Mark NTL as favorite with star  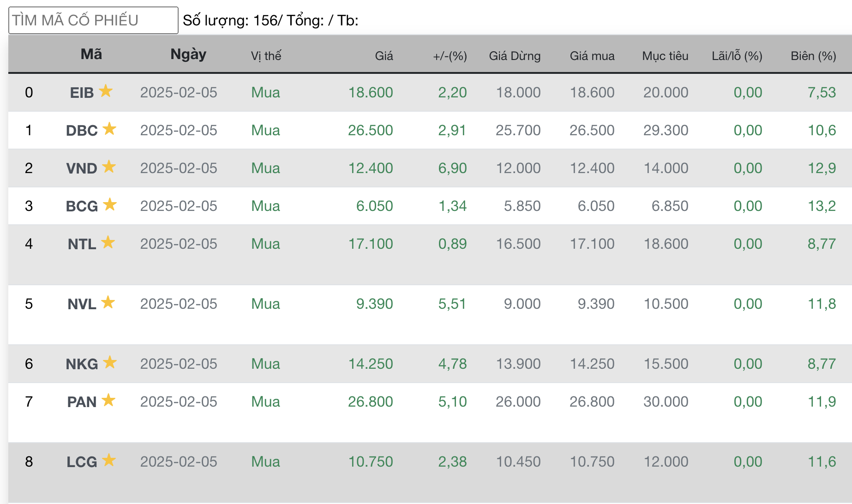click(x=108, y=242)
